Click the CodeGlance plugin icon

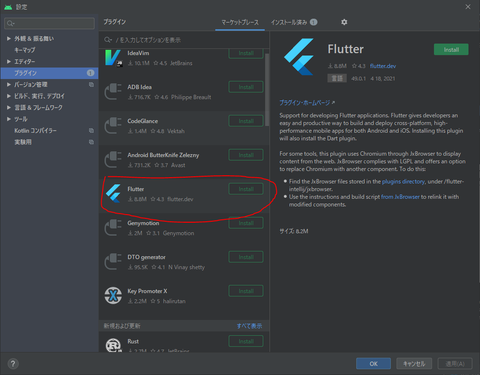(x=113, y=126)
